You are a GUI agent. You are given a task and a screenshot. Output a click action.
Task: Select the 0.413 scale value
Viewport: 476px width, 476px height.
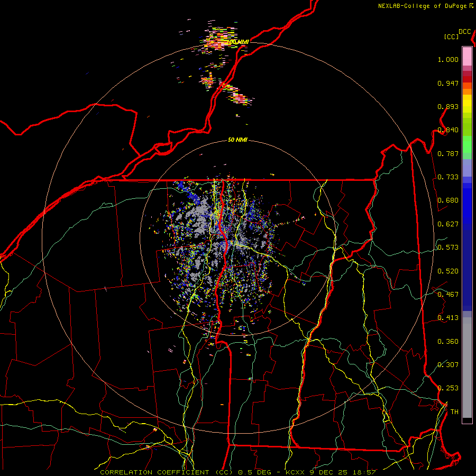coord(448,318)
